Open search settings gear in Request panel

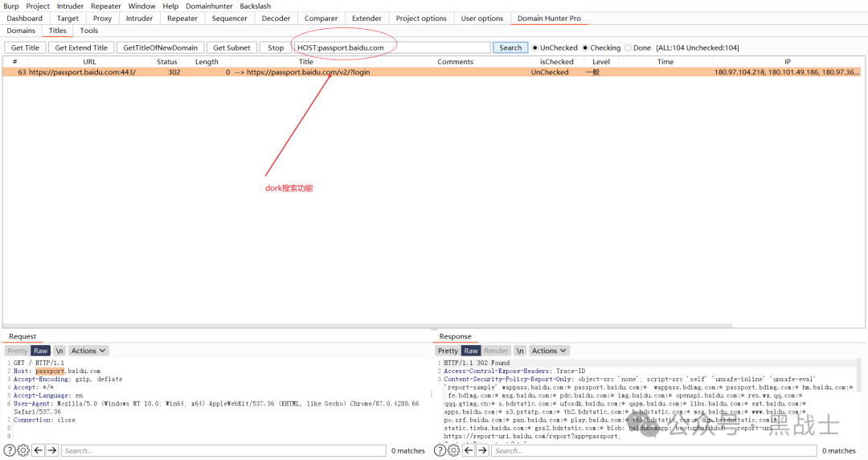coord(23,450)
